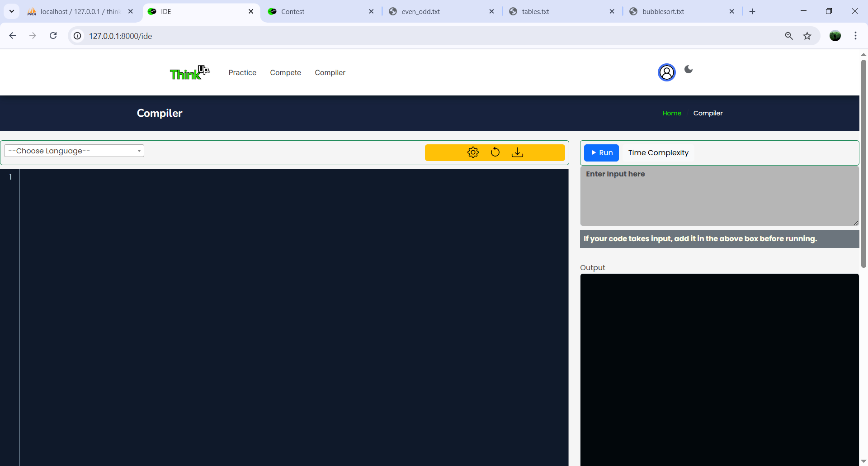Open the Practice menu item
Image resolution: width=868 pixels, height=466 pixels.
point(242,72)
